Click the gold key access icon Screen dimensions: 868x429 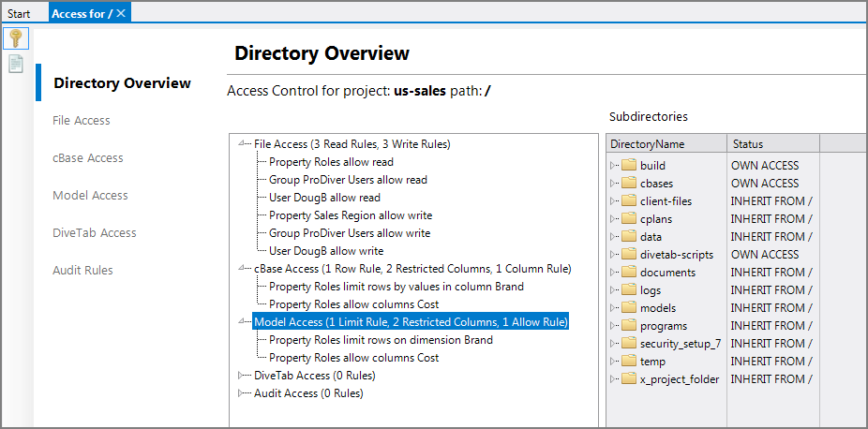(x=16, y=38)
